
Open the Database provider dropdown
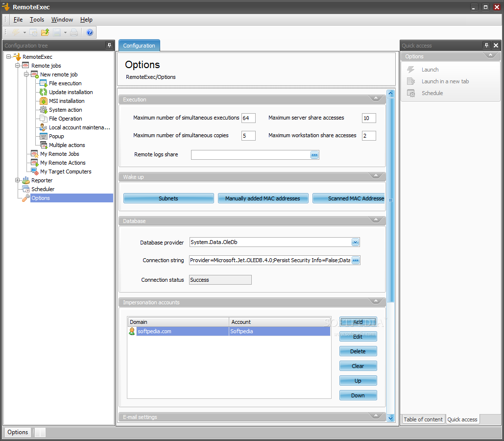pos(355,242)
